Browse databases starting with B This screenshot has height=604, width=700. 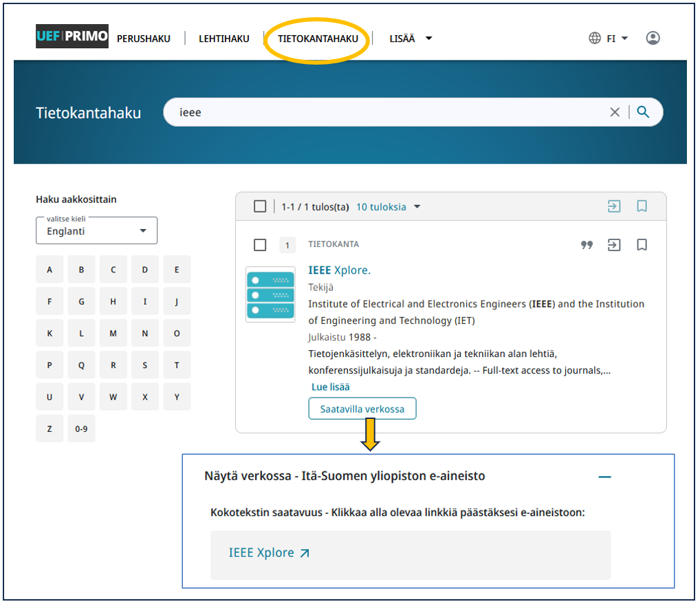[x=81, y=270]
